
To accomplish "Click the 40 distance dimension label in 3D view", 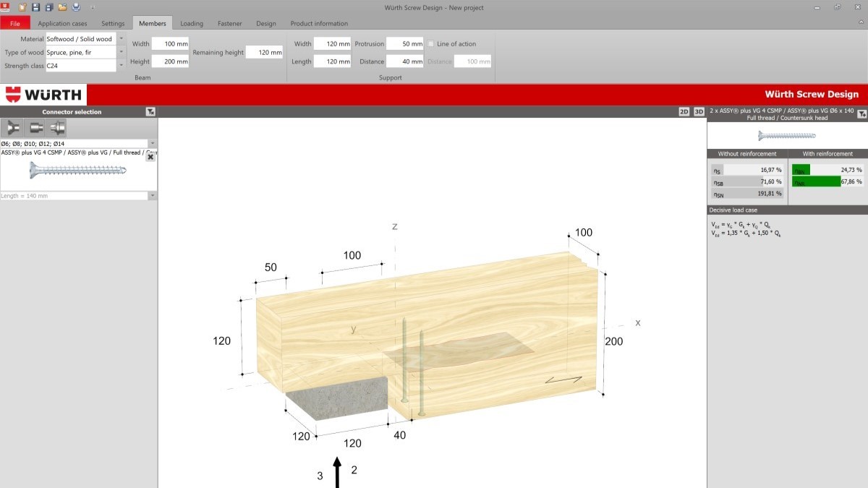I will tap(400, 436).
